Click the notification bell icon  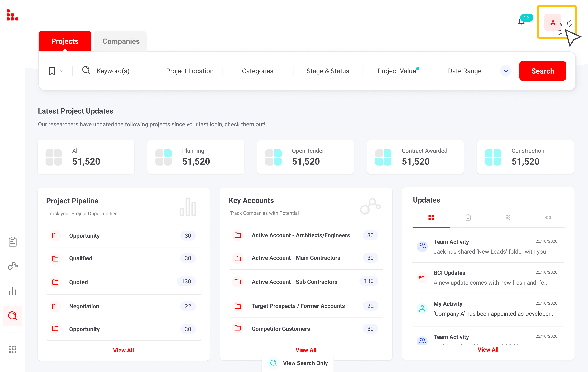pyautogui.click(x=521, y=22)
